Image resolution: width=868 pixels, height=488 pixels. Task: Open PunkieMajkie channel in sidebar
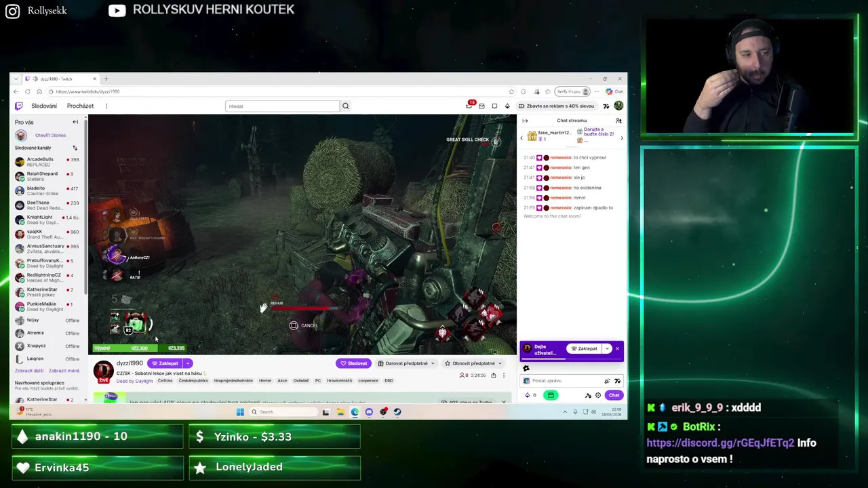(x=47, y=306)
